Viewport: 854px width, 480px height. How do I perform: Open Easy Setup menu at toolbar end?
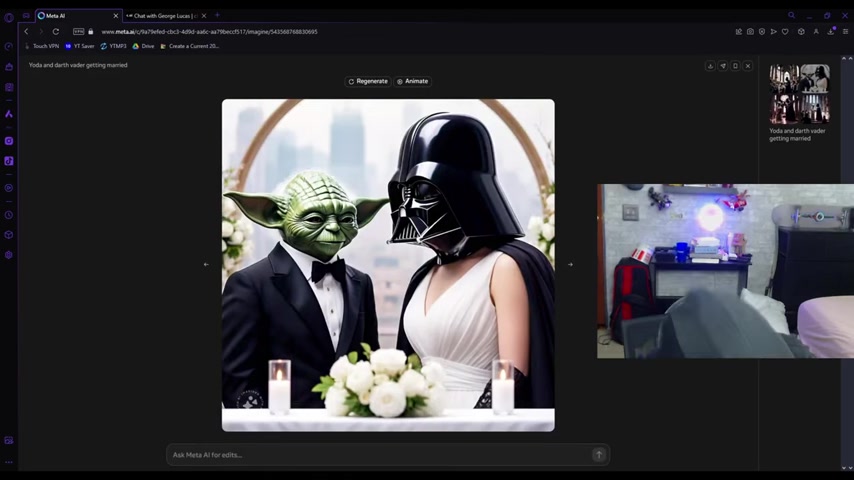click(x=845, y=32)
